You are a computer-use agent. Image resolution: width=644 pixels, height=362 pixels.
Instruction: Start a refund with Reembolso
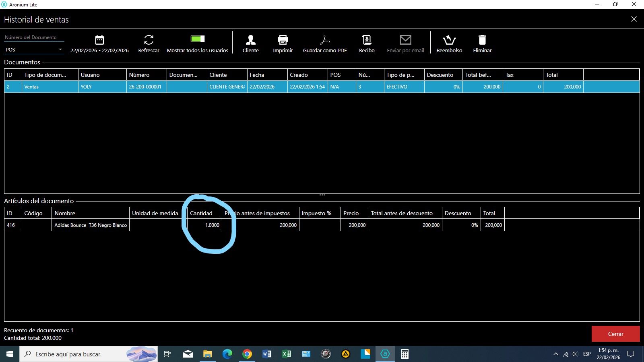tap(449, 40)
